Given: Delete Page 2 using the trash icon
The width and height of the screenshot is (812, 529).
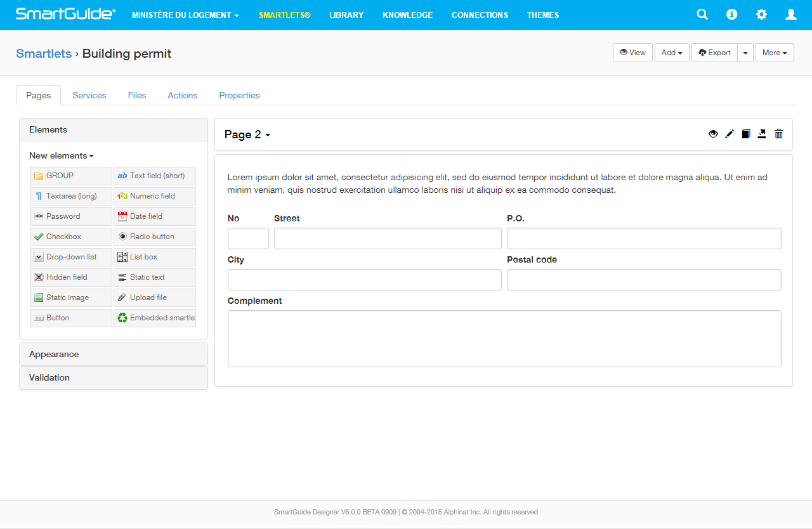Looking at the screenshot, I should click(778, 134).
